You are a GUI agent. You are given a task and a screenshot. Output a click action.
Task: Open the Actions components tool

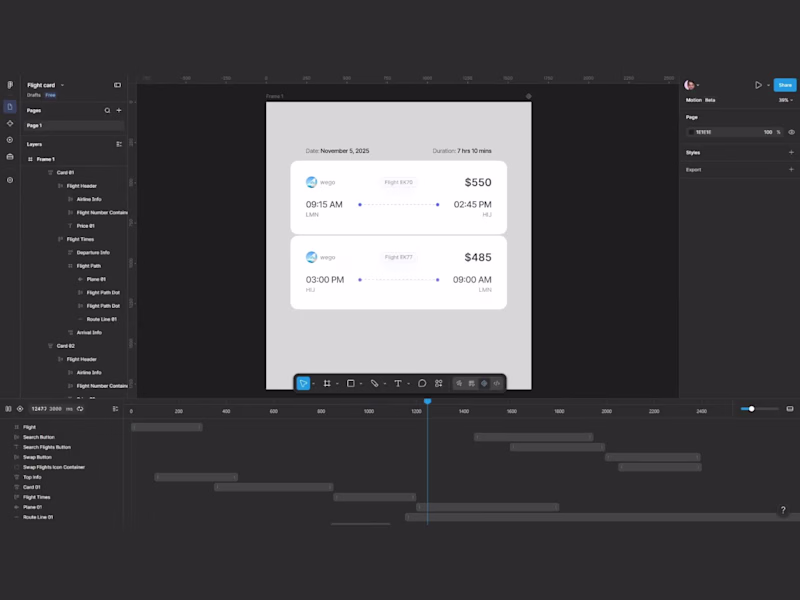click(x=438, y=384)
